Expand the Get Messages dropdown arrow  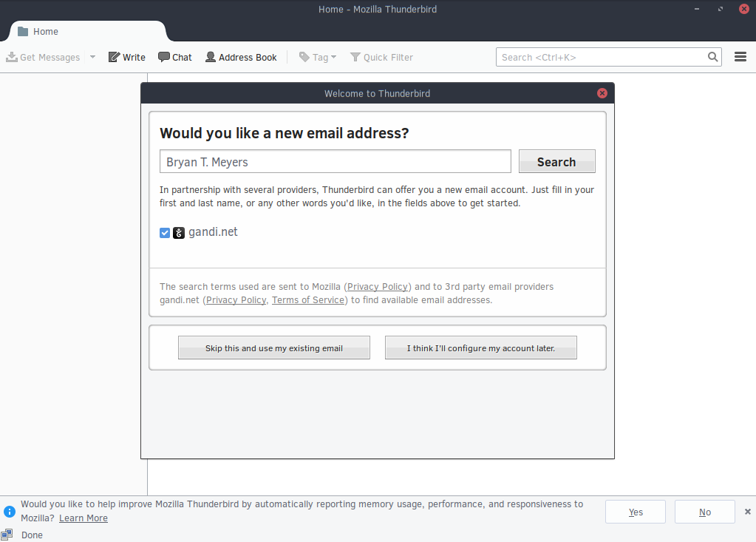click(92, 57)
